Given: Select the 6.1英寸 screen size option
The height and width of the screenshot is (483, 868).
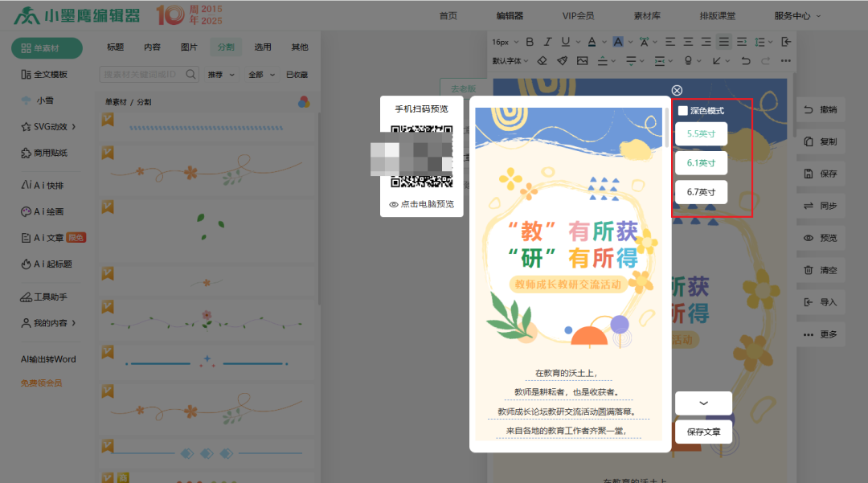Looking at the screenshot, I should (x=701, y=164).
